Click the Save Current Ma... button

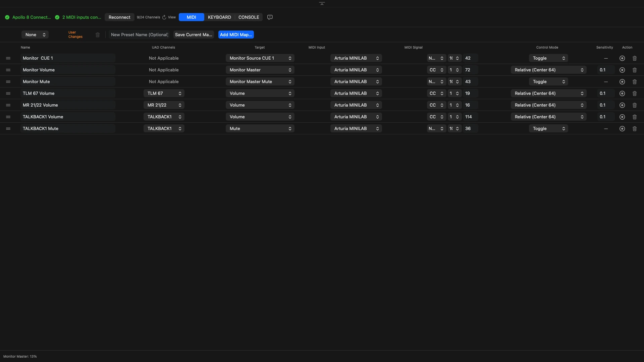194,35
